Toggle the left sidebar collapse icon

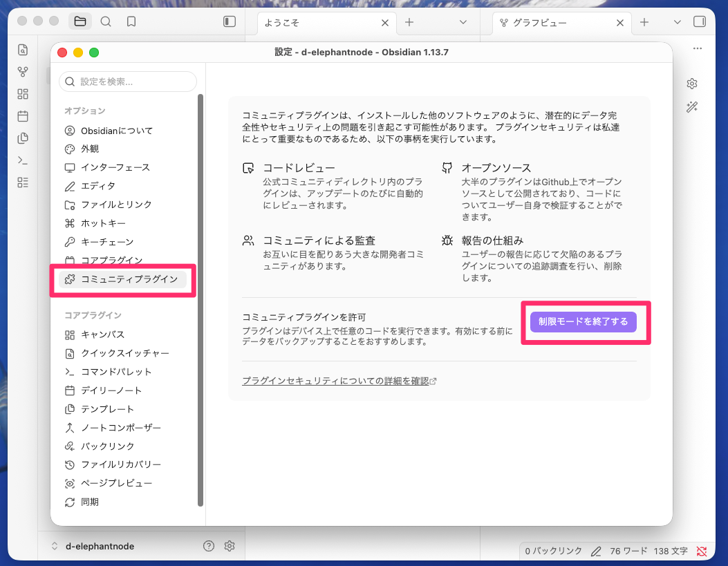click(230, 21)
